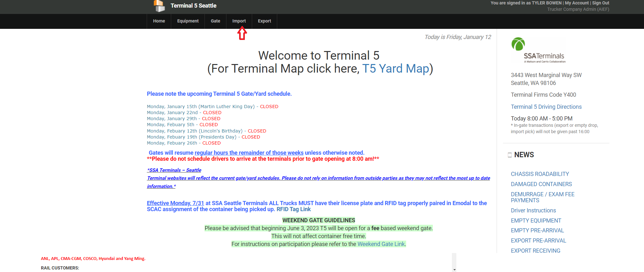
Task: Open the EXPORT PRE-ARRIVAL news item
Action: [x=538, y=241]
